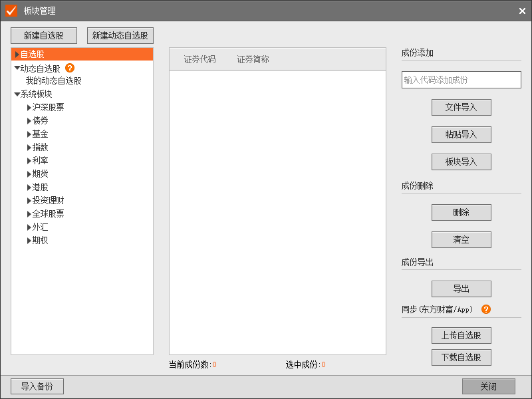Collapse the 动态自选股 group
The height and width of the screenshot is (399, 532).
click(x=17, y=68)
